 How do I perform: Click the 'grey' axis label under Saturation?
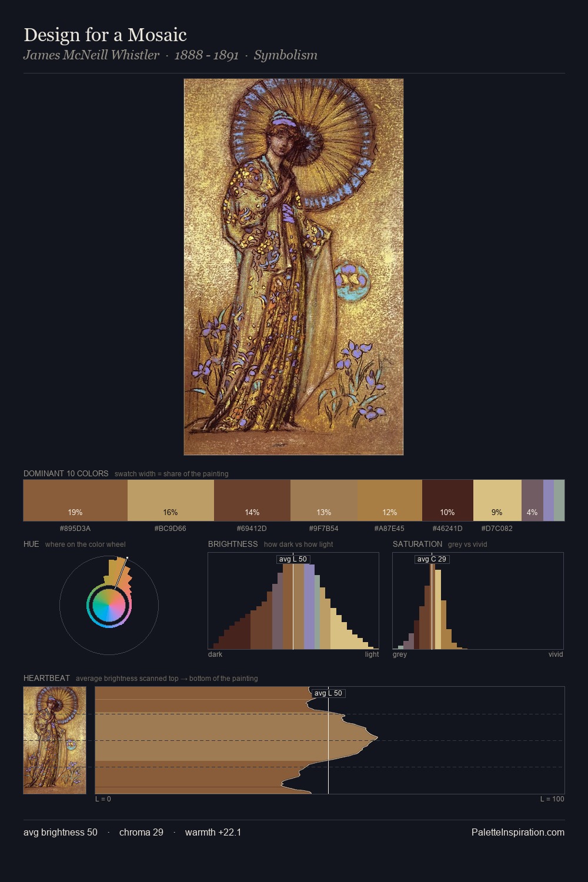tap(400, 654)
